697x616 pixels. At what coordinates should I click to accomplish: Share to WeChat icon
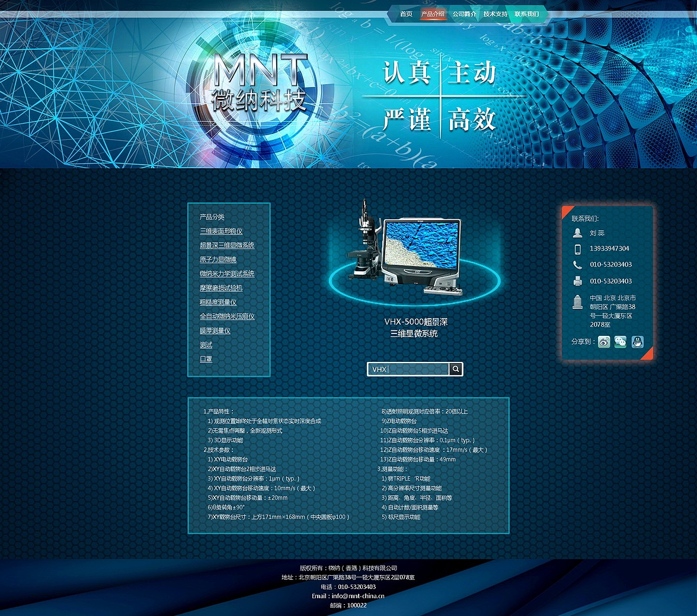click(621, 342)
